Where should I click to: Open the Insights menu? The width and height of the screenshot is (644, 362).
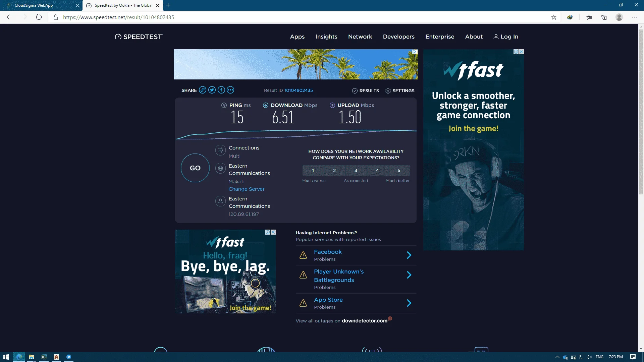tap(326, 37)
